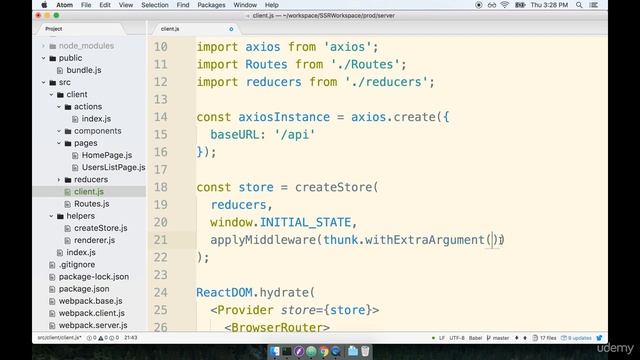
Task: Collapse the components folder
Action: pos(59,131)
